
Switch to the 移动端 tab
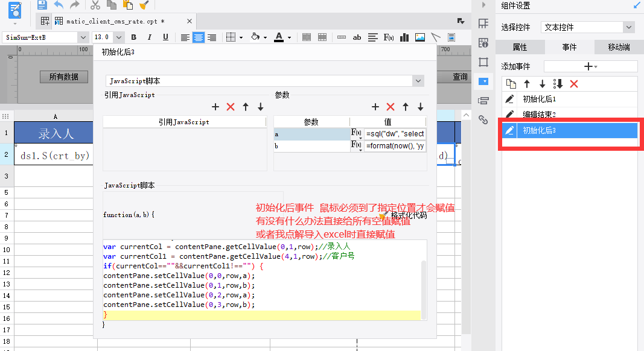[x=619, y=47]
